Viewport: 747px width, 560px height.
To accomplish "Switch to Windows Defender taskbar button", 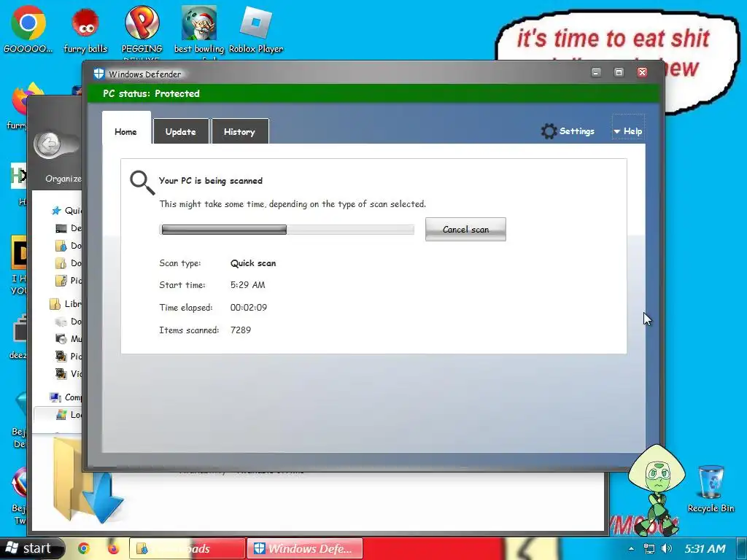I will click(x=305, y=548).
